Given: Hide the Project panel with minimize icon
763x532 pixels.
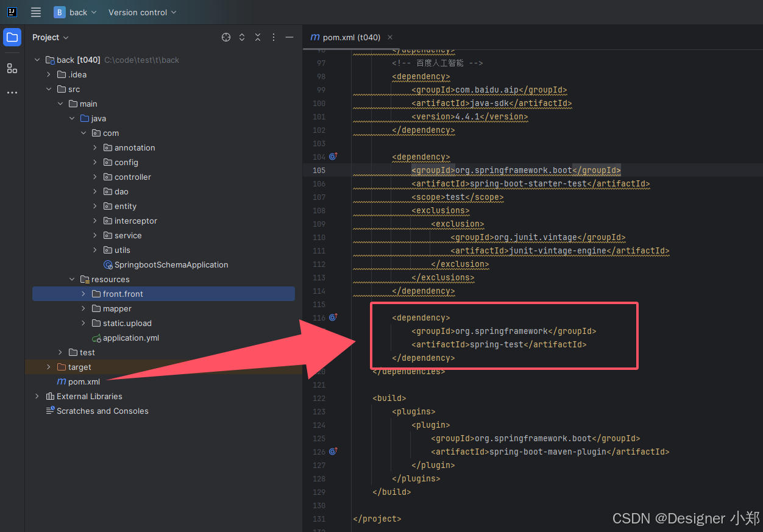Looking at the screenshot, I should pos(289,37).
